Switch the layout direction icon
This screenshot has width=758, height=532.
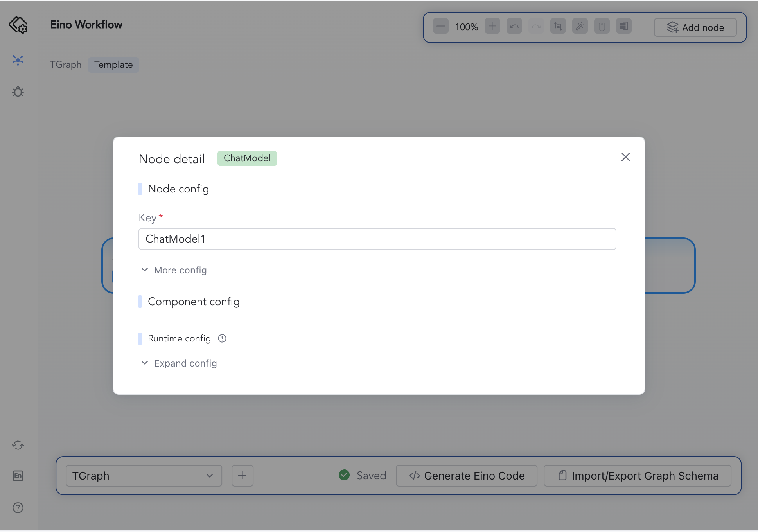[558, 27]
